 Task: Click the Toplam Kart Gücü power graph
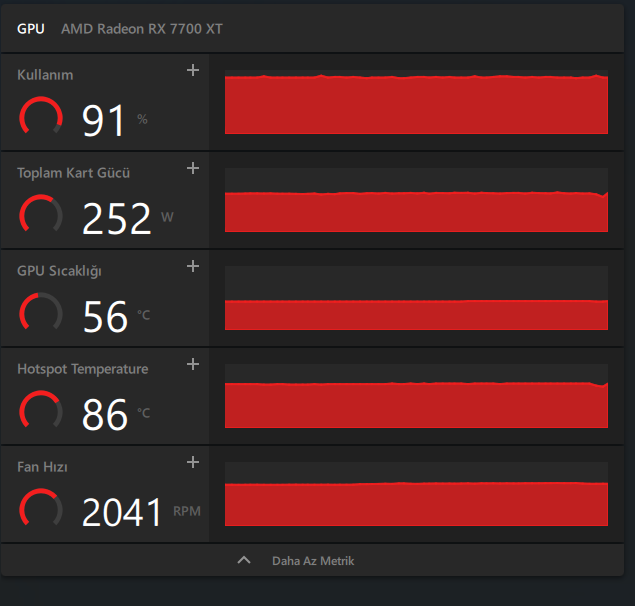coord(416,200)
